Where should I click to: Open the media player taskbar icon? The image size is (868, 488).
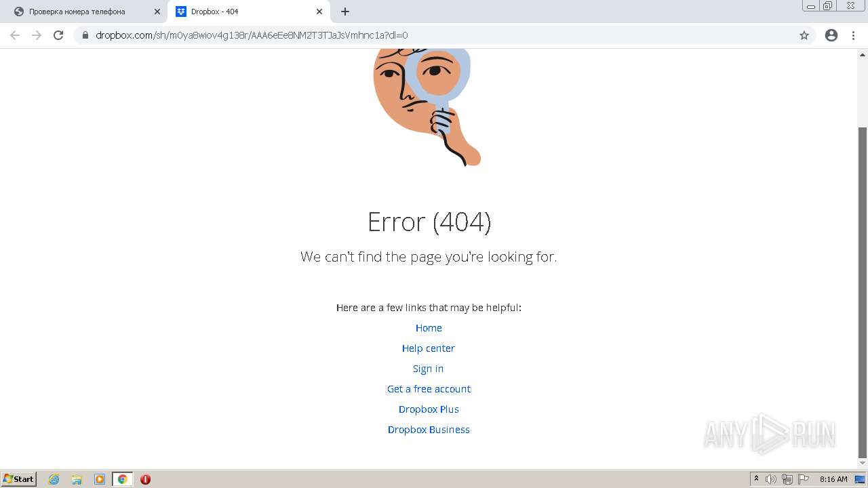[x=100, y=479]
